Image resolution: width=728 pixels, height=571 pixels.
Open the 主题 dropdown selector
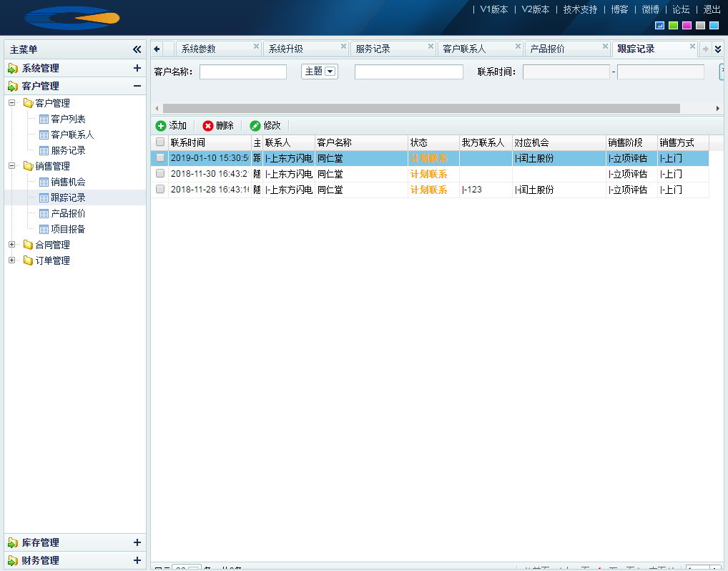pyautogui.click(x=330, y=72)
